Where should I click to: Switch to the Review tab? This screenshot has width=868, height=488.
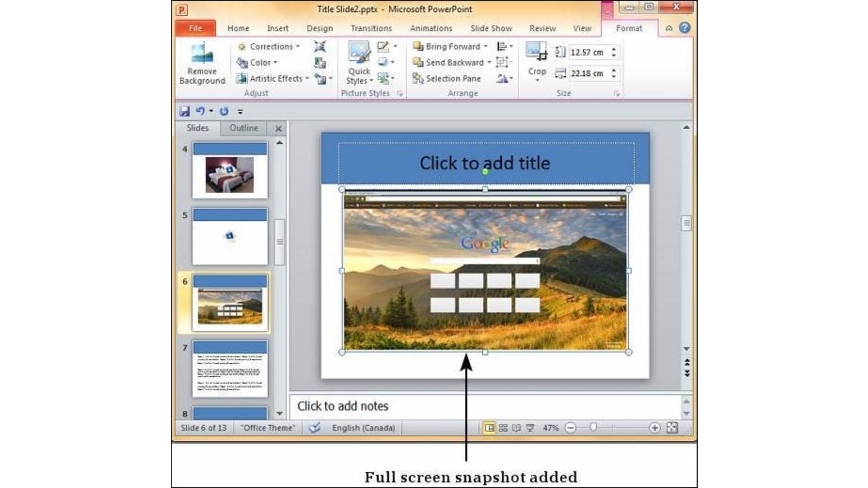click(x=542, y=28)
